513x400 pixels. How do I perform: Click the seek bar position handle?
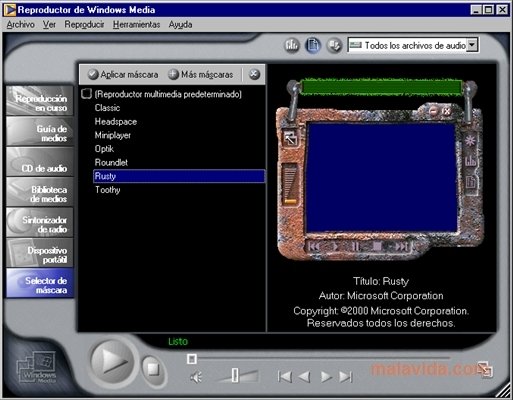(x=192, y=359)
